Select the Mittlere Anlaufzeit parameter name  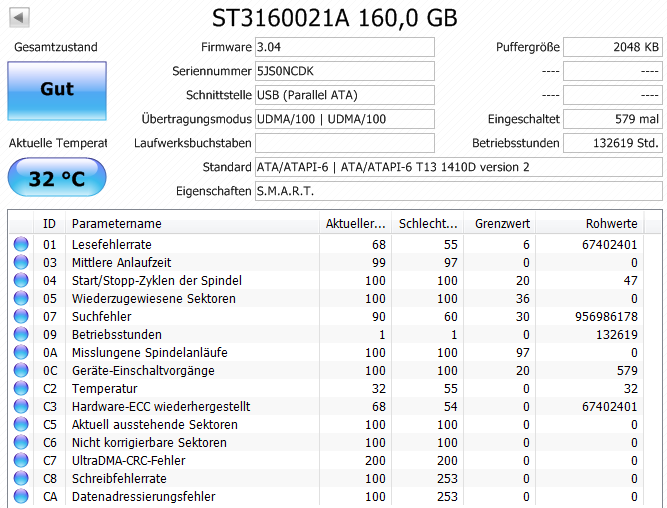[x=121, y=263]
